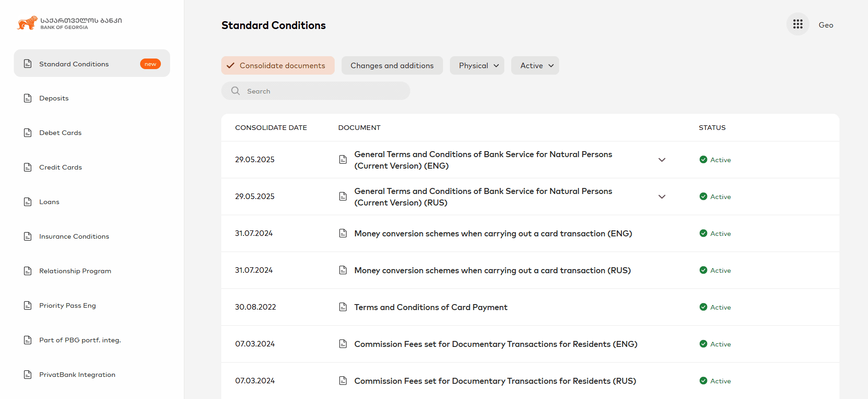This screenshot has height=399, width=868.
Task: Go to Credit Cards in sidebar
Action: 60,167
